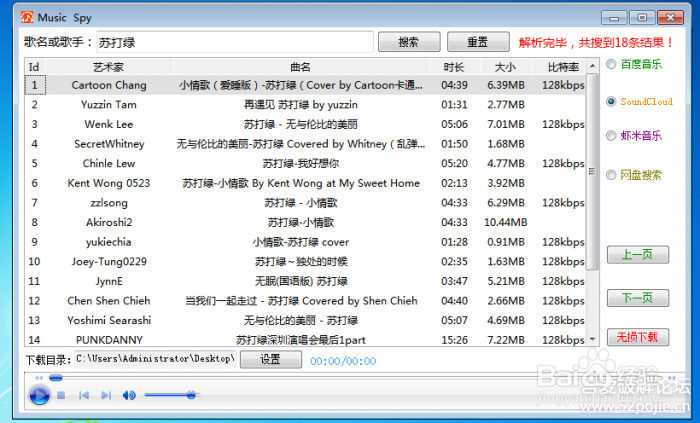Viewport: 700px width, 423px height.
Task: Go to previous page with 上一页
Action: pos(638,255)
